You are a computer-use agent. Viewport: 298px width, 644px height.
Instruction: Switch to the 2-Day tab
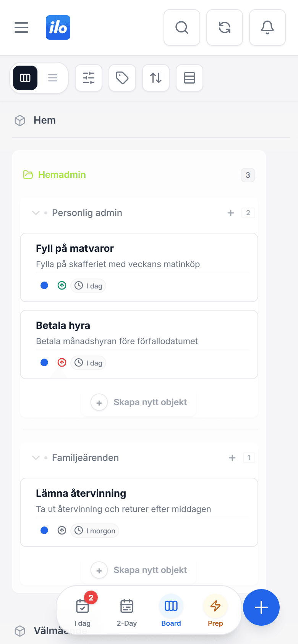(127, 610)
